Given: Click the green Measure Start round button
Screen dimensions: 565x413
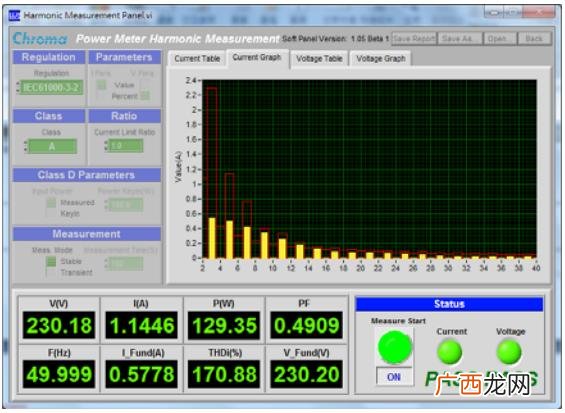Looking at the screenshot, I should pyautogui.click(x=395, y=347).
